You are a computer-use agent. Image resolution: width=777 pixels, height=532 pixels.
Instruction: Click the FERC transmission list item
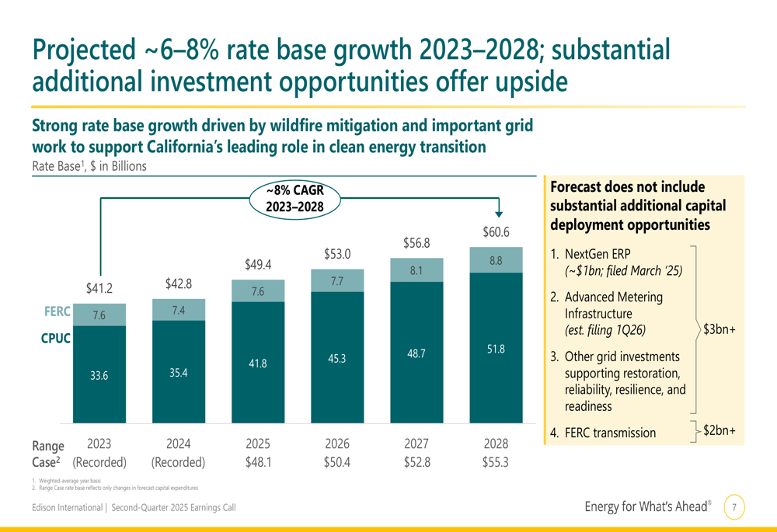pyautogui.click(x=603, y=433)
